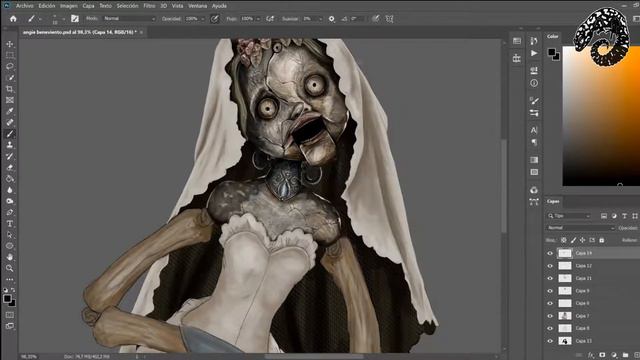
Task: Select the Hand tool
Action: [10, 257]
